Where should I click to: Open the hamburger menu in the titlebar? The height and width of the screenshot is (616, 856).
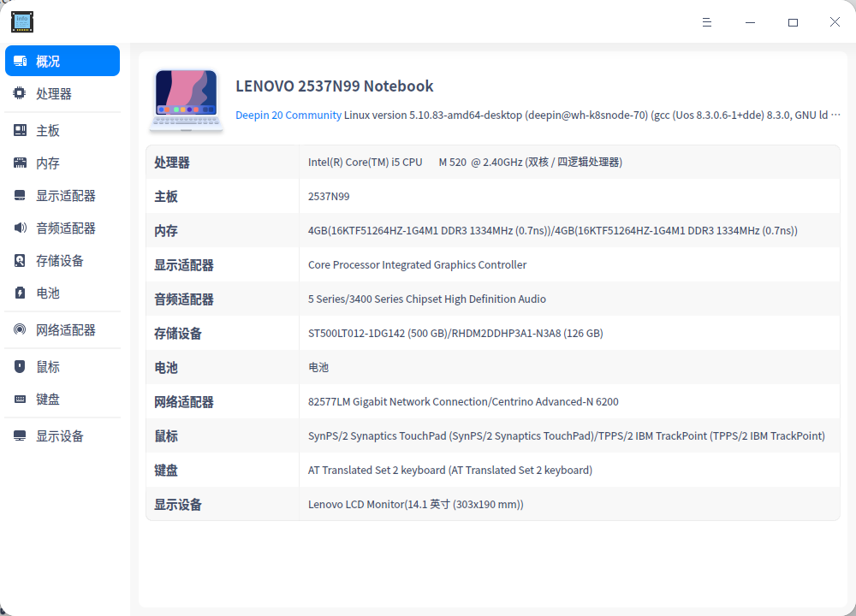707,22
